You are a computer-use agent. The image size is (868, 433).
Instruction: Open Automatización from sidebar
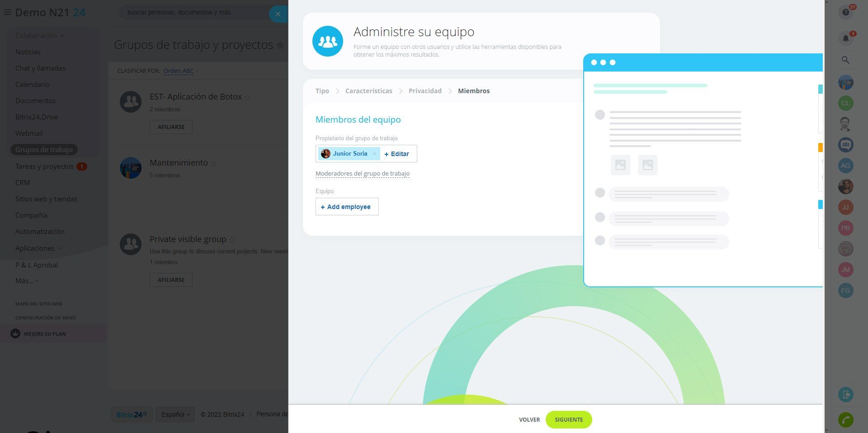point(40,232)
